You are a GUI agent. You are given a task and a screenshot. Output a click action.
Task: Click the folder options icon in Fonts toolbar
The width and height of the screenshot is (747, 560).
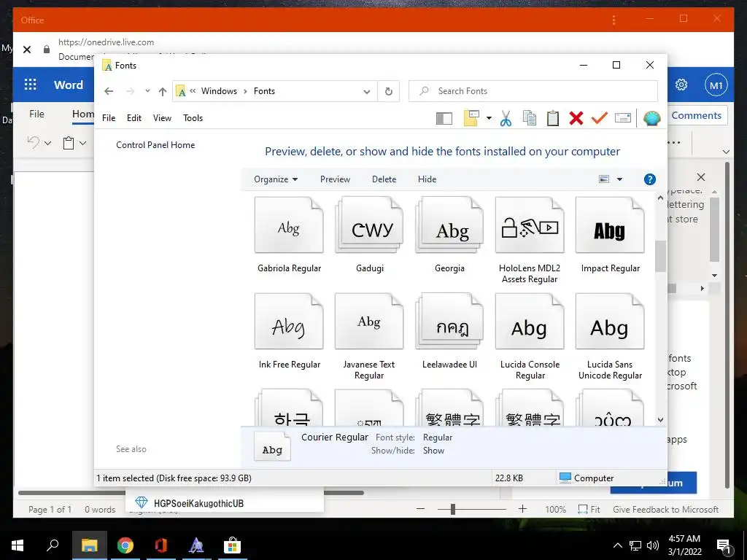tap(471, 118)
